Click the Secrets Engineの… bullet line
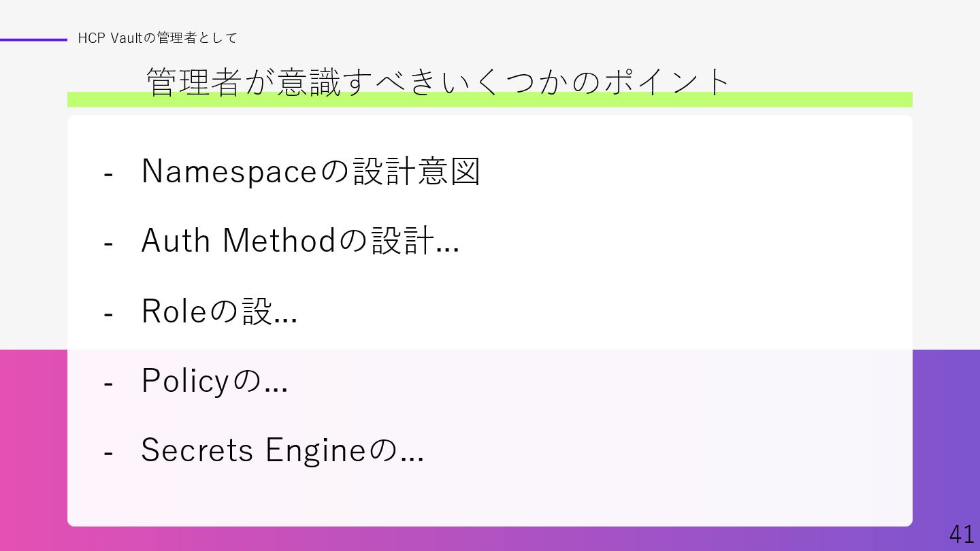Image resolution: width=980 pixels, height=551 pixels. [x=282, y=450]
